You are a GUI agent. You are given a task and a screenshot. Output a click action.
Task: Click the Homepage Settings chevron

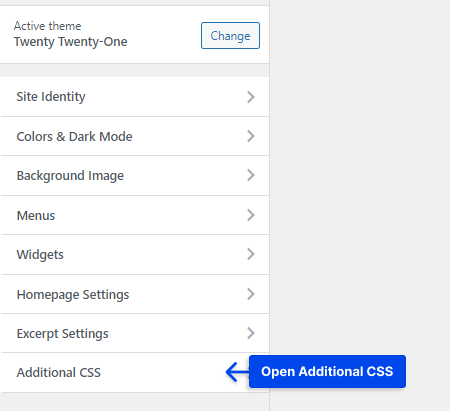pos(251,294)
